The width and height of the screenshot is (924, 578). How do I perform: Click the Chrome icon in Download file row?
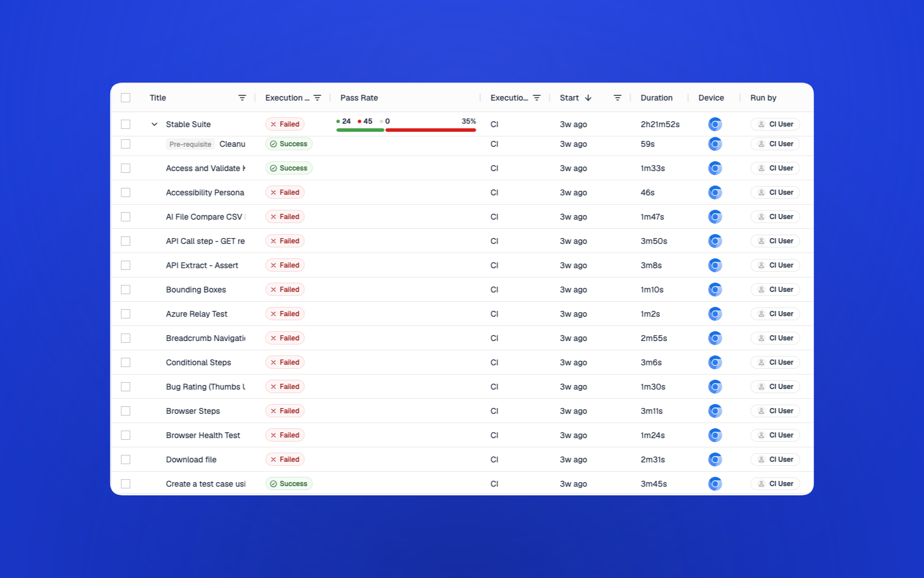click(x=715, y=460)
